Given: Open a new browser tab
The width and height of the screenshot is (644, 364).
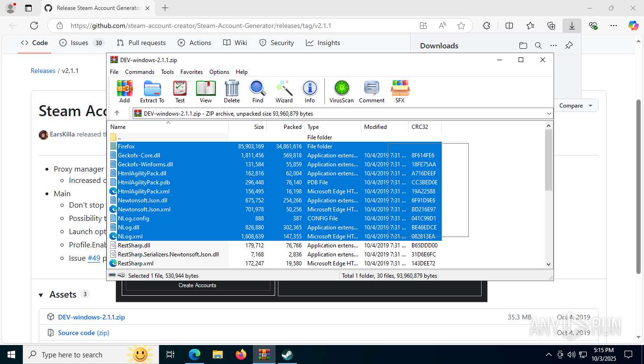Looking at the screenshot, I should click(165, 8).
